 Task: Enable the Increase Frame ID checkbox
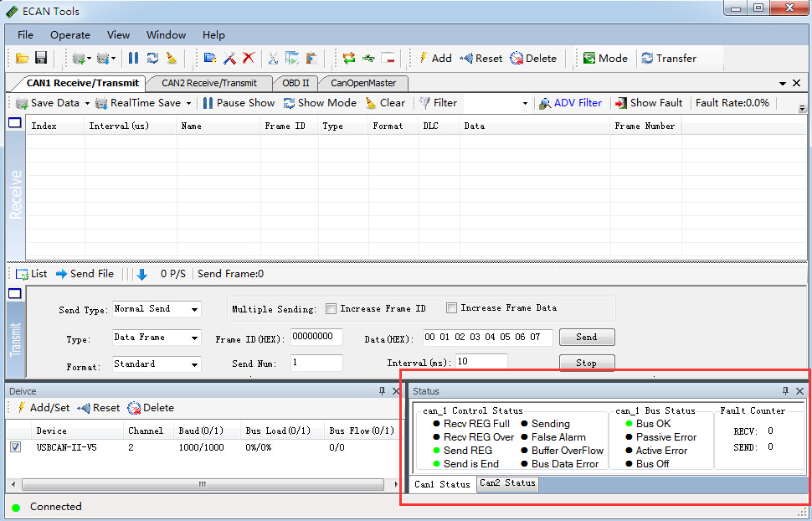pyautogui.click(x=331, y=308)
